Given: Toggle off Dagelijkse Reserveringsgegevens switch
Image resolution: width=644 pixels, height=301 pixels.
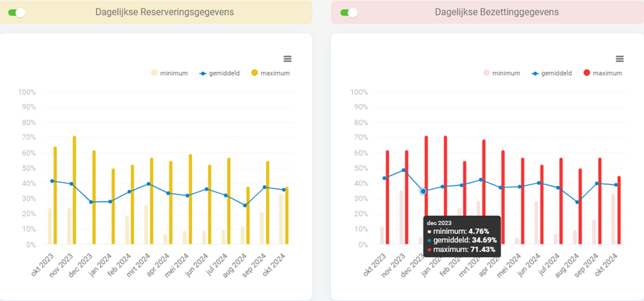Looking at the screenshot, I should coord(16,12).
